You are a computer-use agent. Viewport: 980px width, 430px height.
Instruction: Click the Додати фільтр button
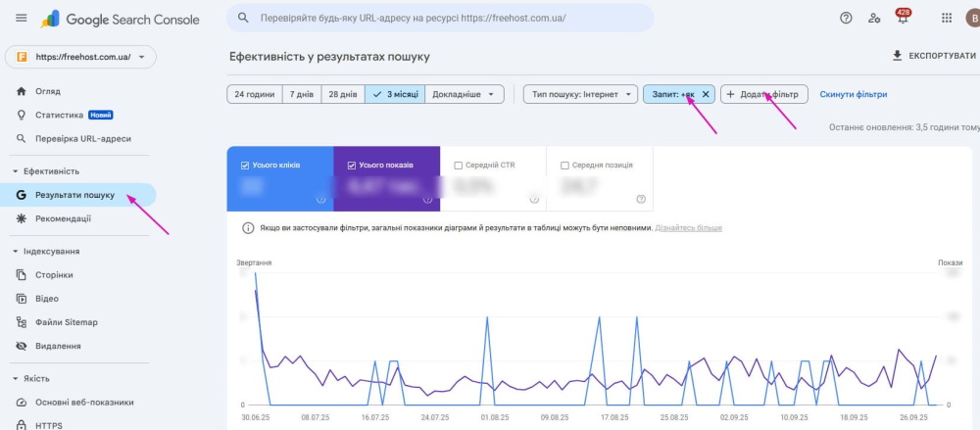coord(764,95)
